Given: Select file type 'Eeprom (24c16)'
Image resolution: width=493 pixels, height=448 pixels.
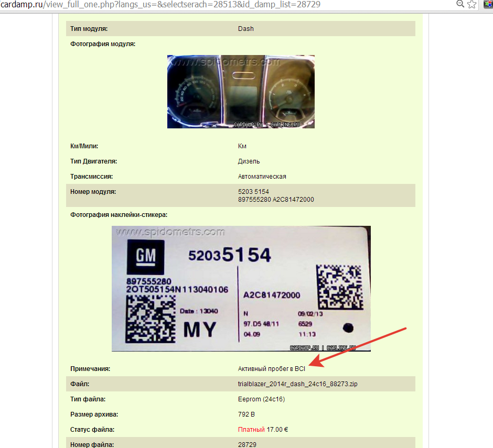Looking at the screenshot, I should pos(262,399).
